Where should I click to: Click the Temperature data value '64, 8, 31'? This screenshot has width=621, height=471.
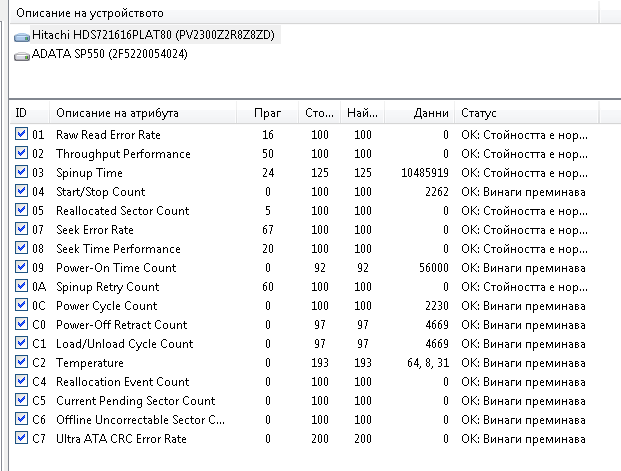(x=428, y=363)
